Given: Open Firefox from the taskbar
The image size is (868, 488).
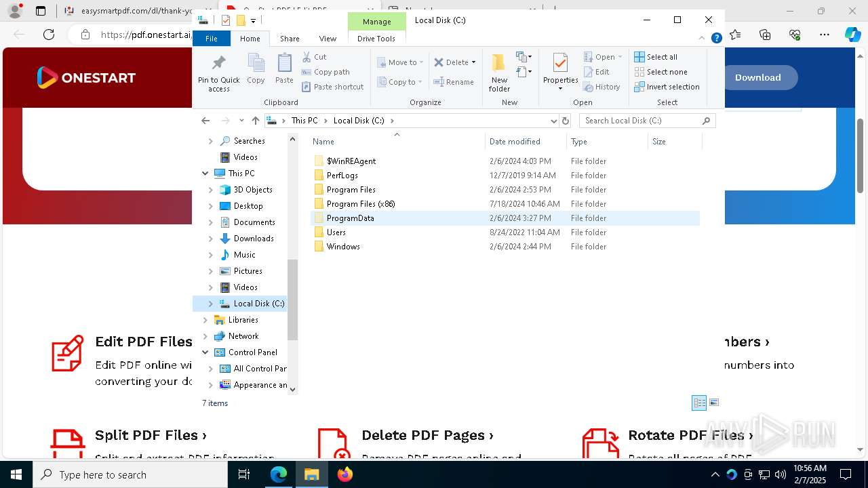Looking at the screenshot, I should click(345, 474).
